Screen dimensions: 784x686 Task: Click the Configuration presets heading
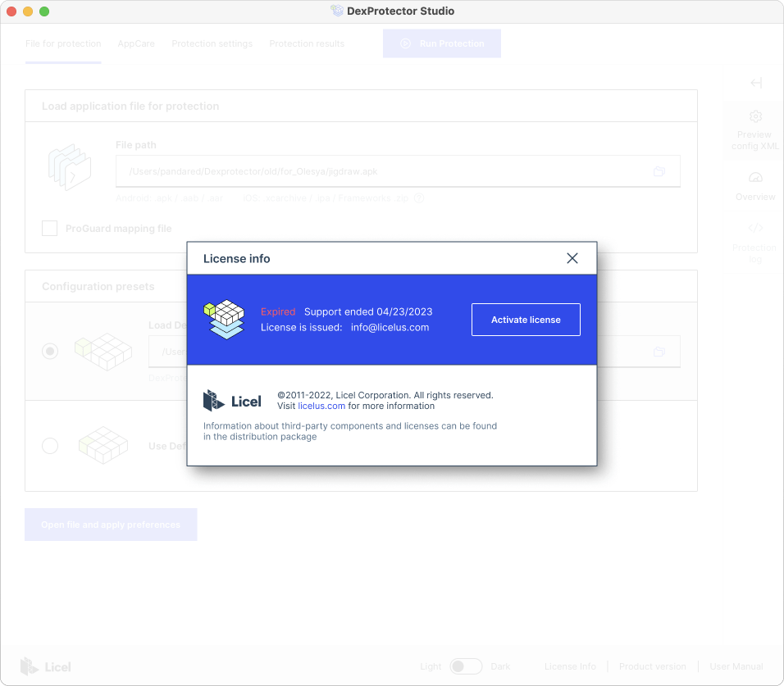[x=98, y=286]
